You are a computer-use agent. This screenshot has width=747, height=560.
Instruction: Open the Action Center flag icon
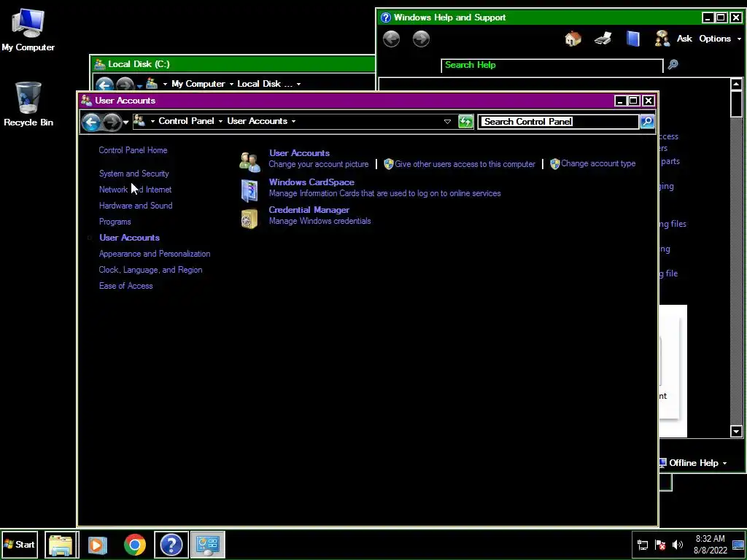pos(660,545)
